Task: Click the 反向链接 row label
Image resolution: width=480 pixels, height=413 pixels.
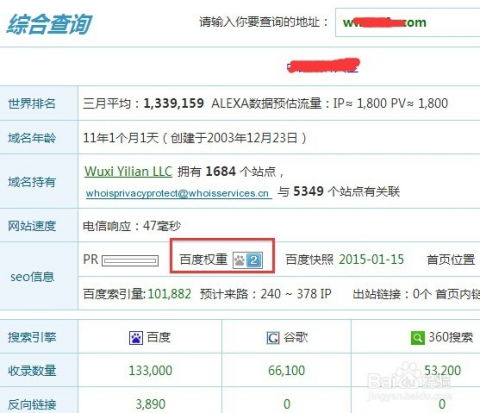Action: (x=32, y=405)
